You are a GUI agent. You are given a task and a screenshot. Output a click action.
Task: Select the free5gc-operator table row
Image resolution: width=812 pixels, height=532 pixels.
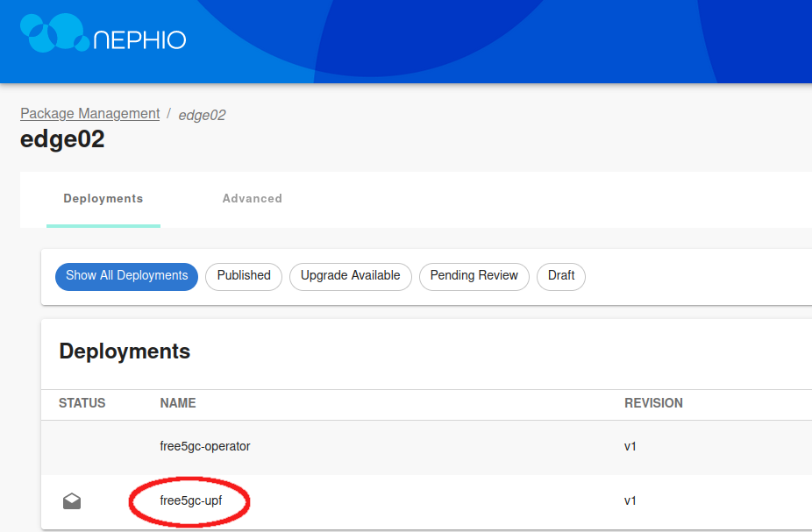395,446
